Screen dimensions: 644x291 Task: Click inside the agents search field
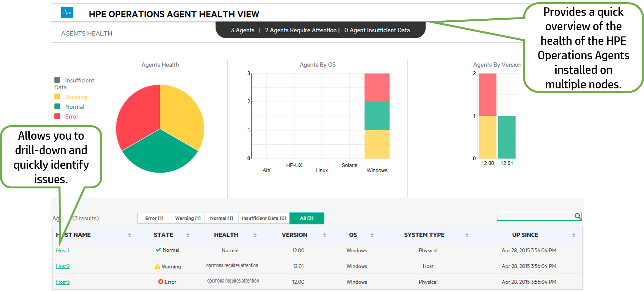[536, 216]
